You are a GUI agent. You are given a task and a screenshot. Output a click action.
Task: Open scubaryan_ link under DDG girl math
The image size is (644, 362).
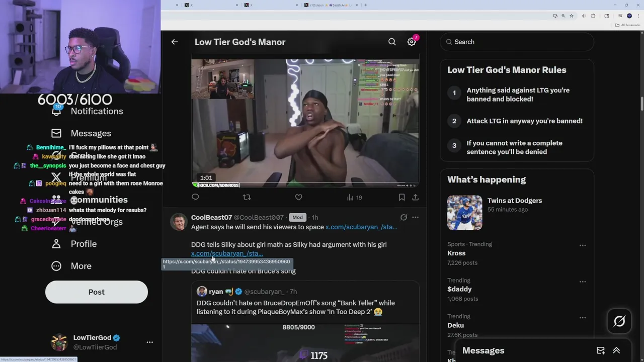coord(227,253)
